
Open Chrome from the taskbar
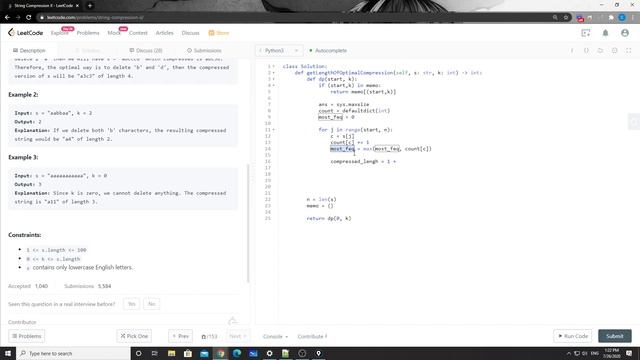(x=220, y=353)
